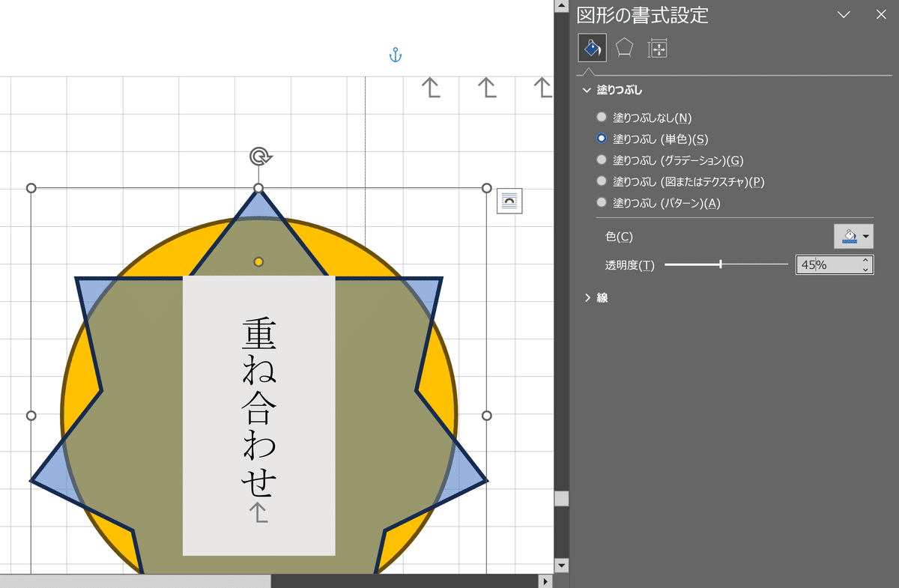The width and height of the screenshot is (899, 588).
Task: Click the right-middle sizing handle
Action: 486,416
